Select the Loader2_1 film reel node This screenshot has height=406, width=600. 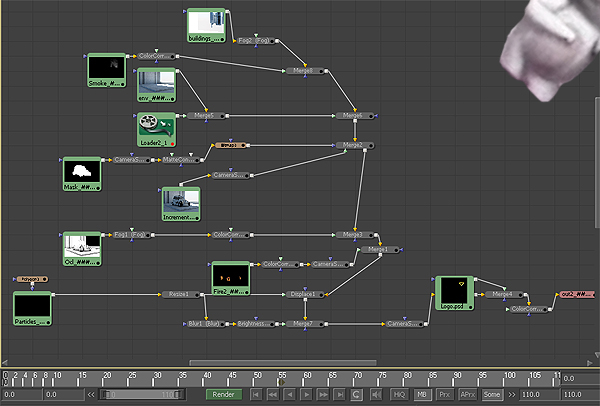pyautogui.click(x=155, y=126)
